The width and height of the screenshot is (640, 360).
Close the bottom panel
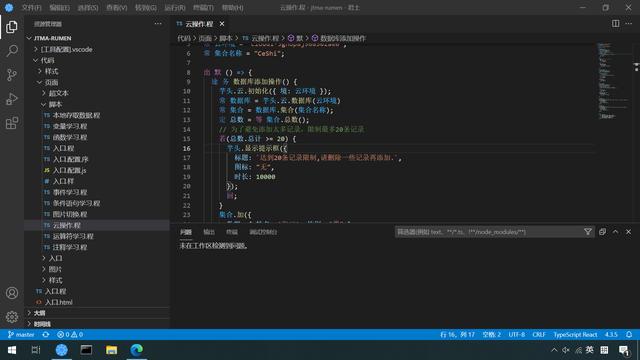(629, 232)
